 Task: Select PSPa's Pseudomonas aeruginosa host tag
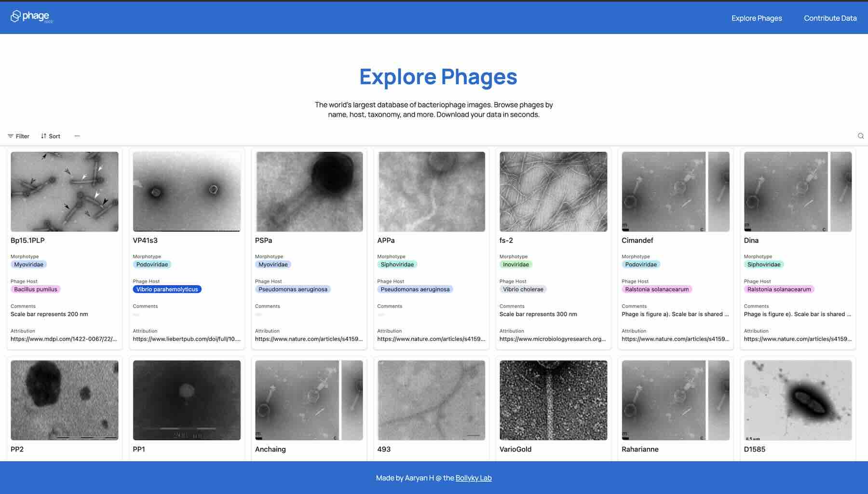[293, 289]
